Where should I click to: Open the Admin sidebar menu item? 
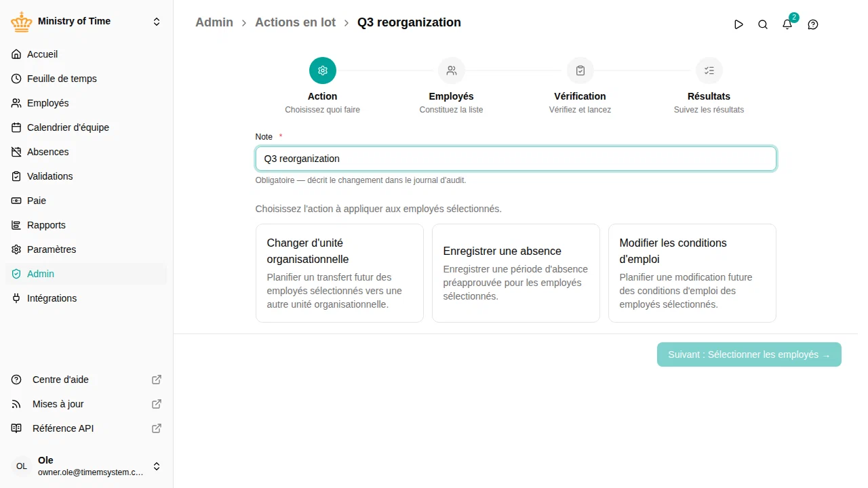tap(87, 274)
